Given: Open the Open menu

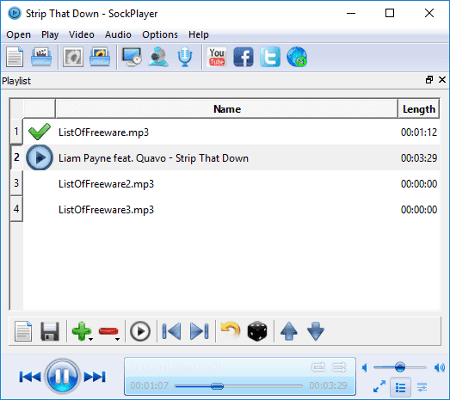Looking at the screenshot, I should tap(18, 35).
